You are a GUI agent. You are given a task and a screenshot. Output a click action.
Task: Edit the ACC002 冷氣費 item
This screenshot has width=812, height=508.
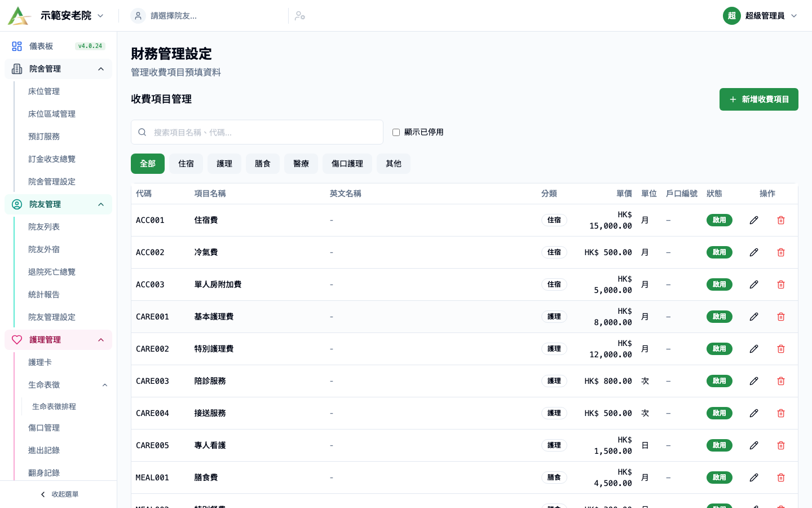point(754,252)
